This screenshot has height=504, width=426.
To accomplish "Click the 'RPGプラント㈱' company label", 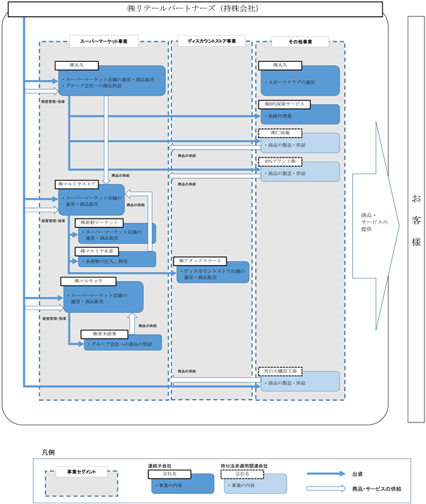I will [x=280, y=162].
